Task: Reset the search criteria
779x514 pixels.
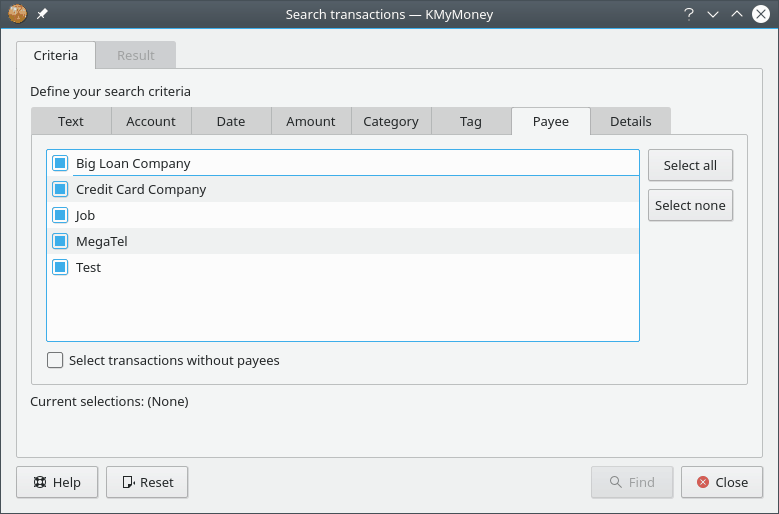Action: pyautogui.click(x=147, y=482)
